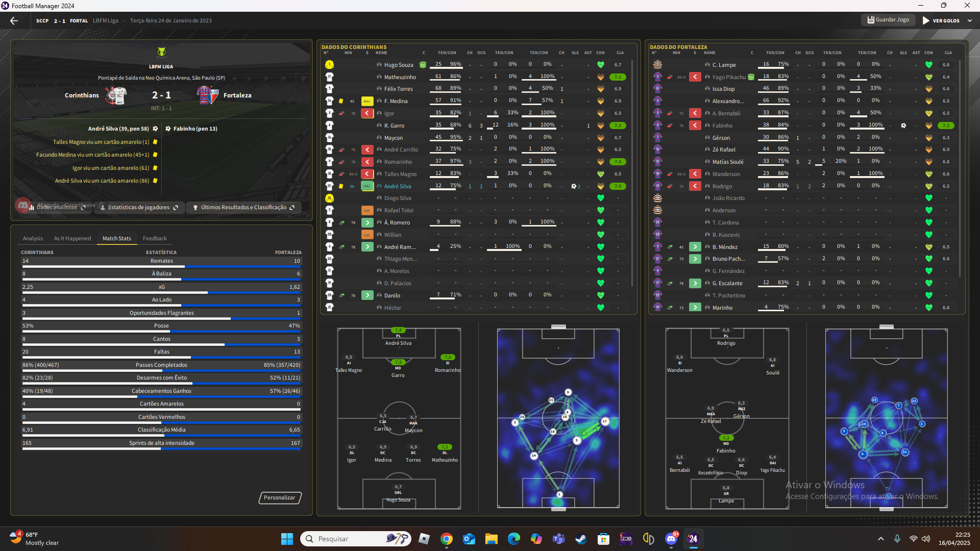The image size is (980, 551).
Task: Sort Fortaleza table by NOME column
Action: tap(709, 53)
